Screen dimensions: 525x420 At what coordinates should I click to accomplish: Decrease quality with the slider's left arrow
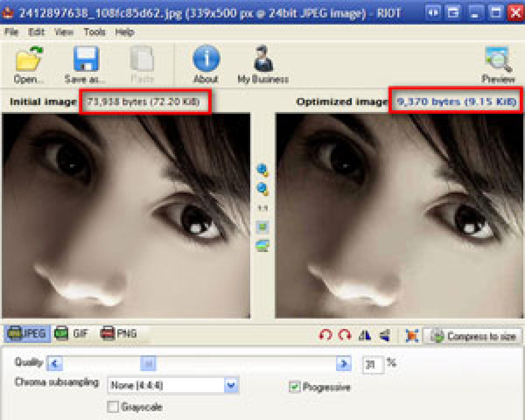[55, 363]
